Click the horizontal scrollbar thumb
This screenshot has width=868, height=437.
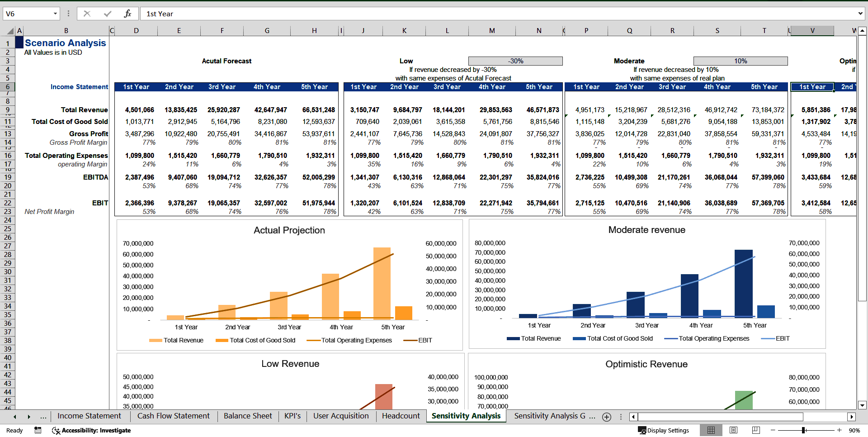720,417
